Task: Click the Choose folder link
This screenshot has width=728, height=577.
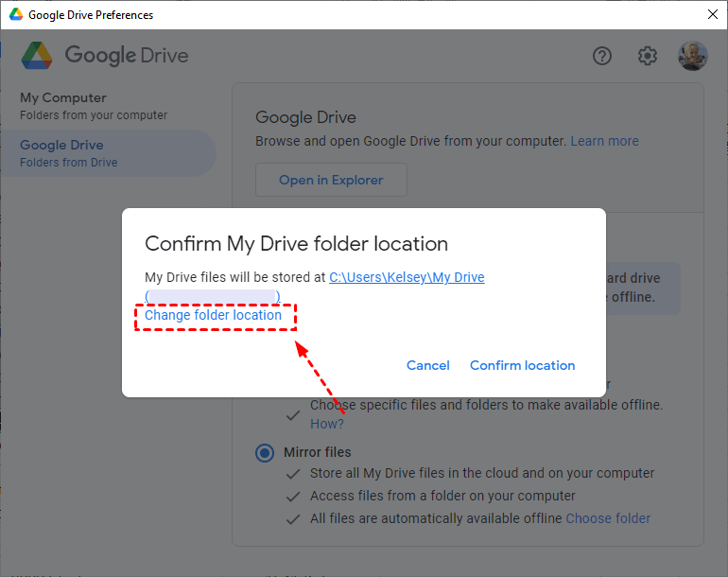Action: [608, 518]
